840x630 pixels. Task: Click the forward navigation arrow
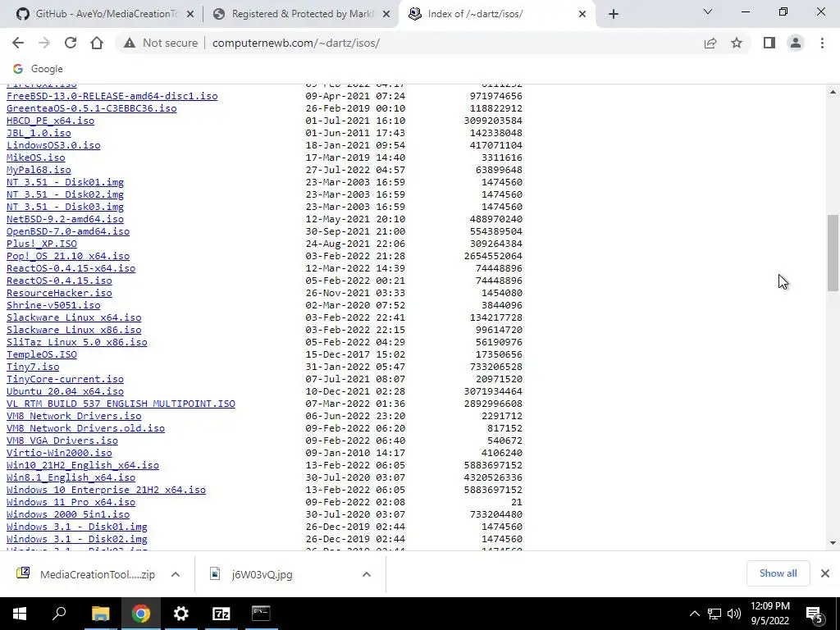(x=44, y=43)
